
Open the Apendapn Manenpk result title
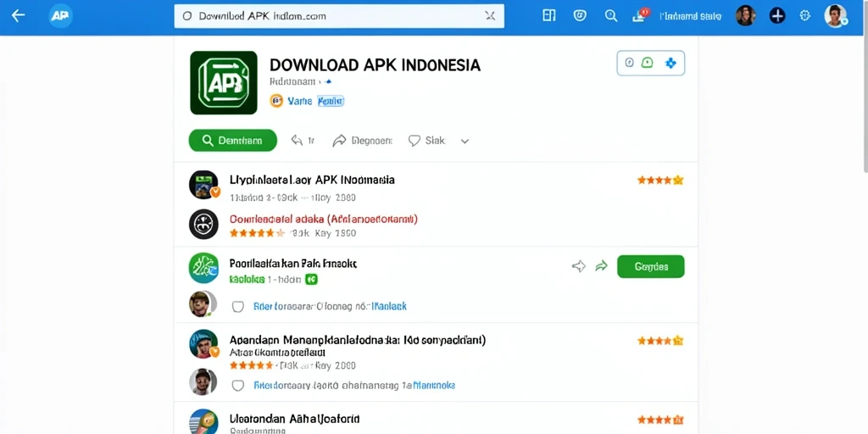358,340
